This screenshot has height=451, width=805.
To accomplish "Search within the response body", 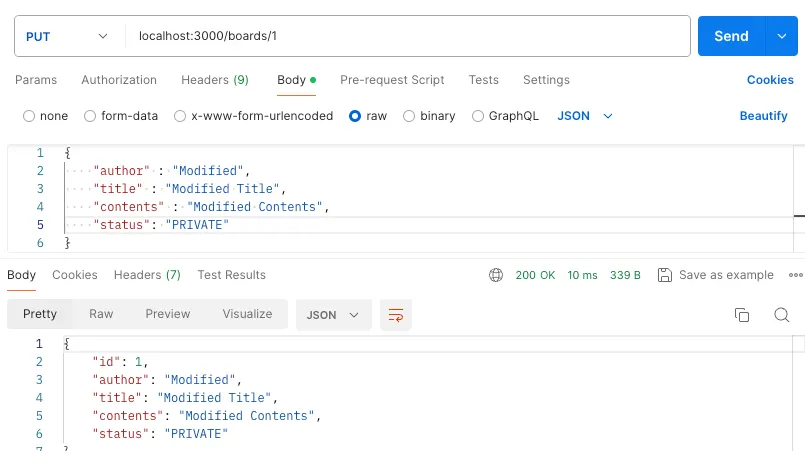I will [x=782, y=315].
